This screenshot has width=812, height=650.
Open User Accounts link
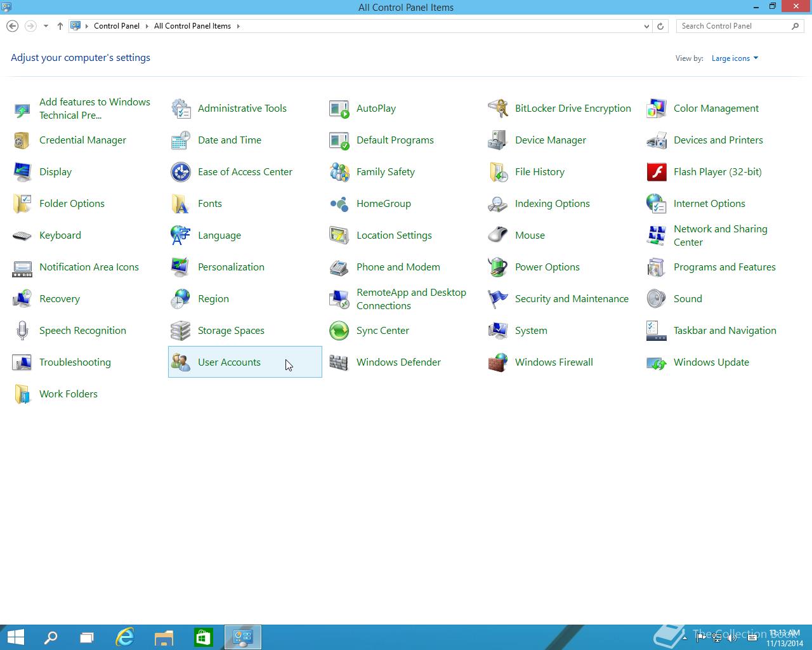(x=229, y=362)
